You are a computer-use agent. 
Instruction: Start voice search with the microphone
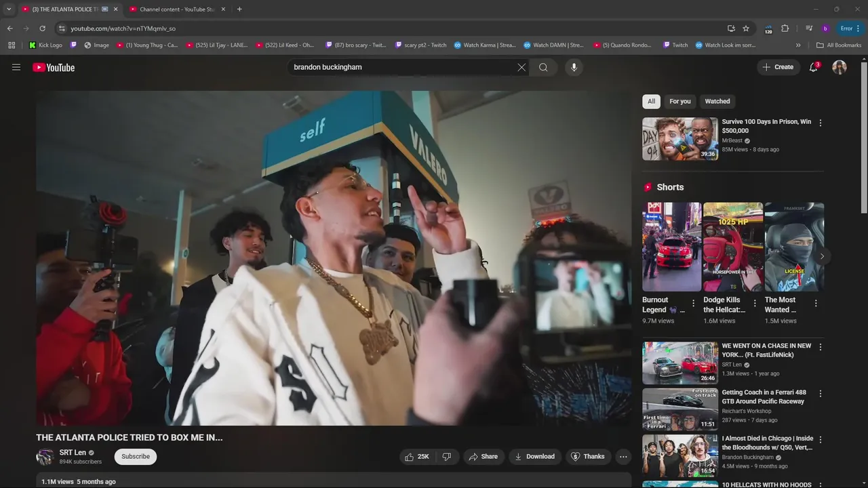tap(574, 67)
